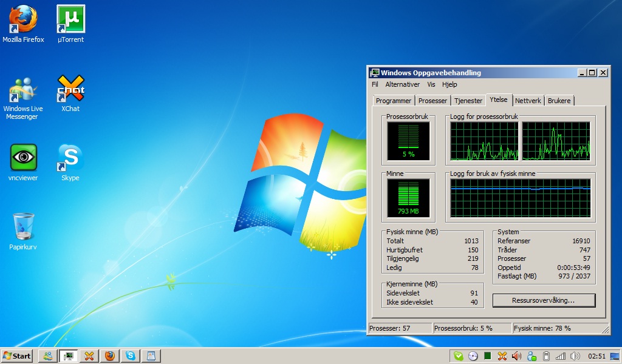
Task: Switch to the Prosesser tab
Action: 432,101
